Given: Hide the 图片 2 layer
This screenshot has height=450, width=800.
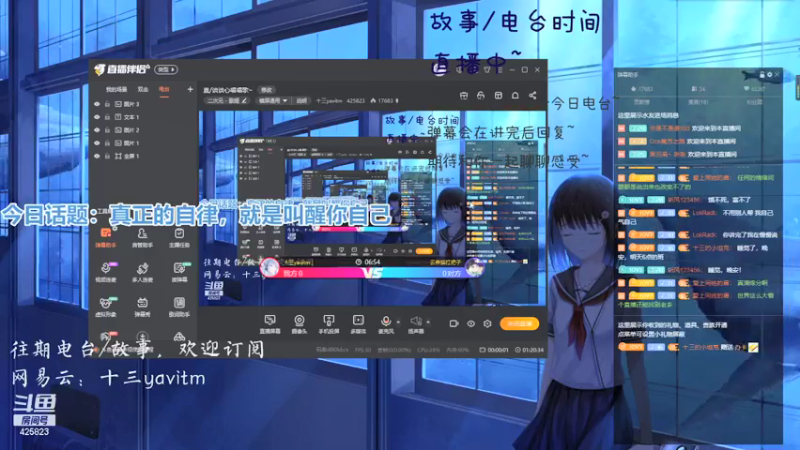Looking at the screenshot, I should tap(96, 130).
